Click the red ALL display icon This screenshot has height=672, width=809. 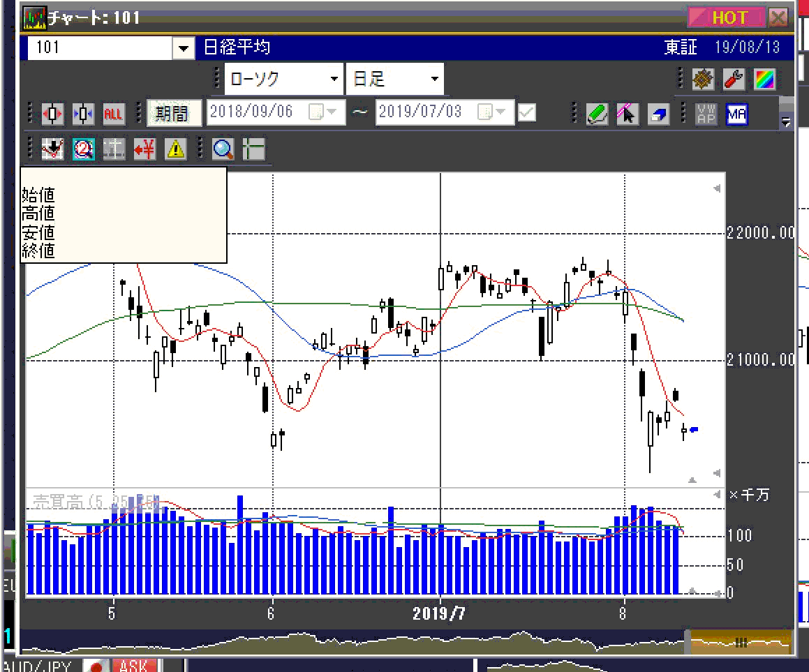[114, 114]
